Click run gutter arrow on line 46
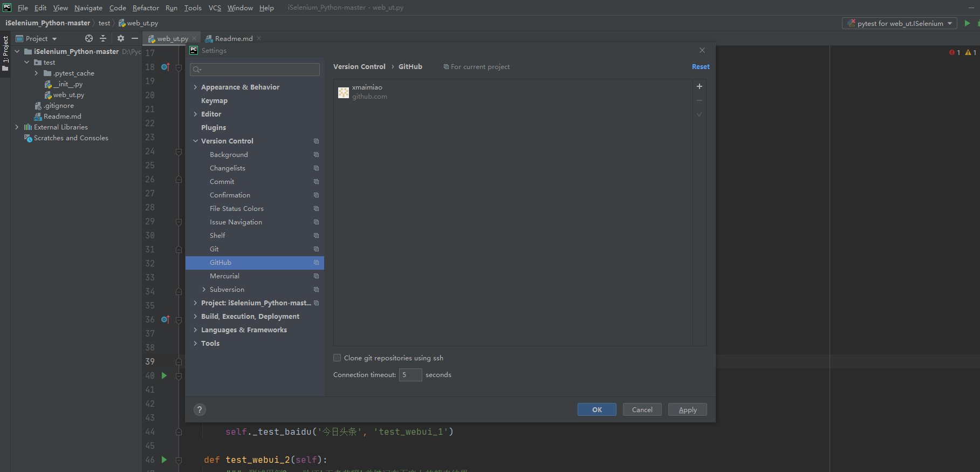The image size is (980, 472). click(164, 460)
